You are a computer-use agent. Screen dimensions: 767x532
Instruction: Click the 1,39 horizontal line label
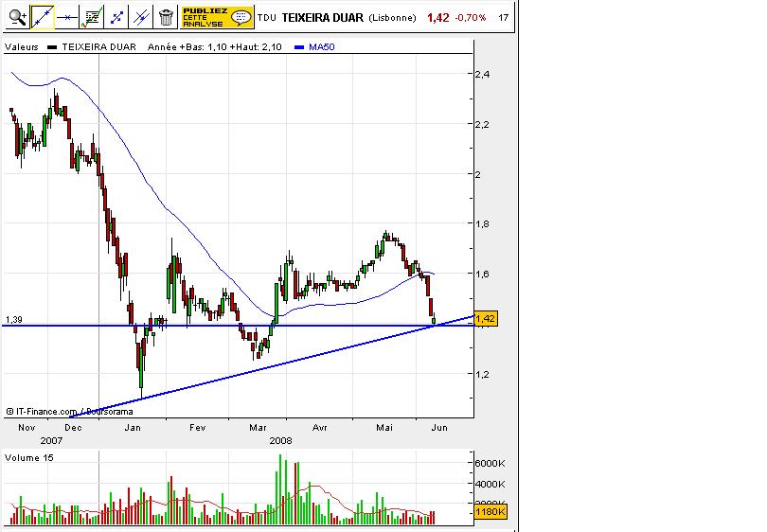click(13, 320)
